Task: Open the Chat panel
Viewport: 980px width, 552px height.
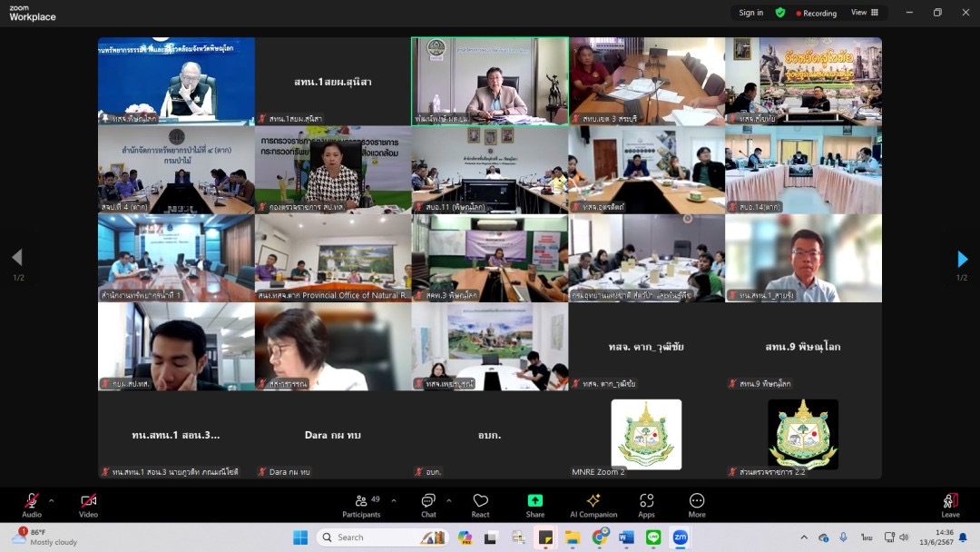Action: [x=428, y=505]
